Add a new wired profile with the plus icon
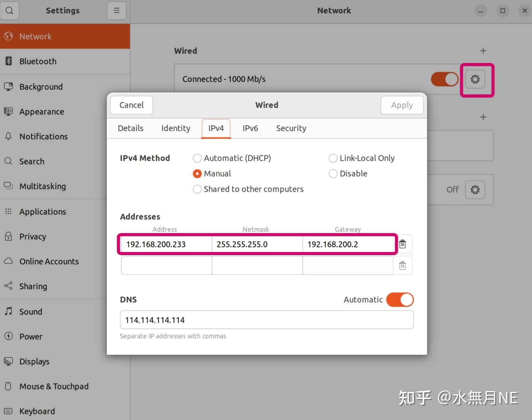This screenshot has width=532, height=420. [x=483, y=51]
